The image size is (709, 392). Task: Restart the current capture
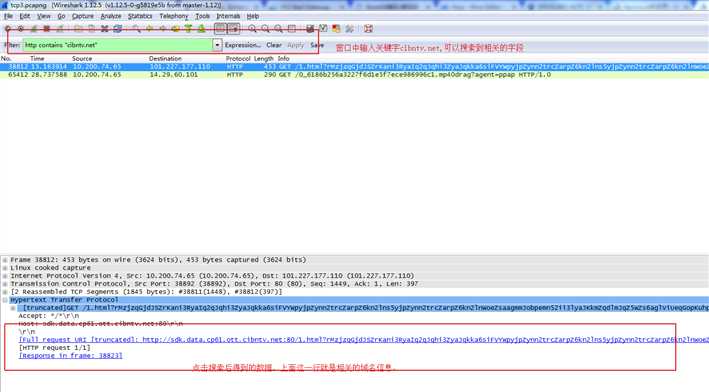click(59, 28)
